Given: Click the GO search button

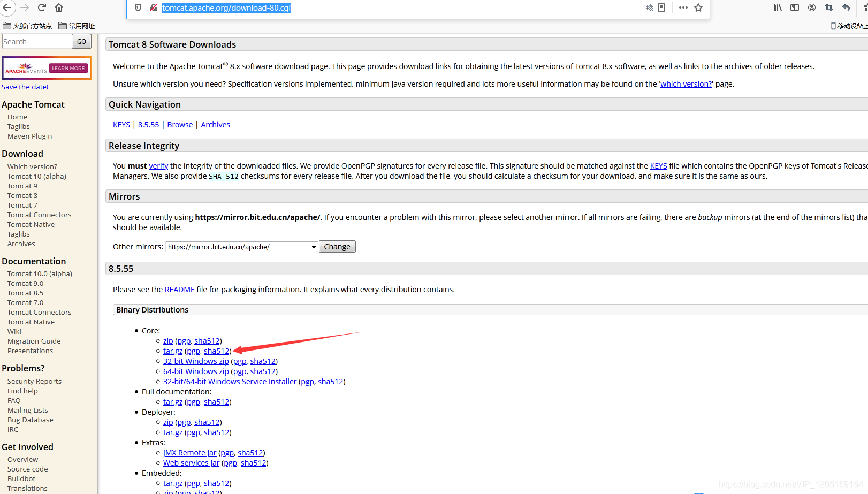Looking at the screenshot, I should (x=81, y=41).
